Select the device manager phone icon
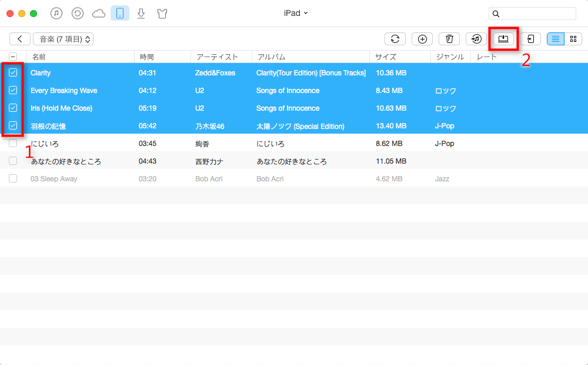This screenshot has height=365, width=588. (120, 14)
